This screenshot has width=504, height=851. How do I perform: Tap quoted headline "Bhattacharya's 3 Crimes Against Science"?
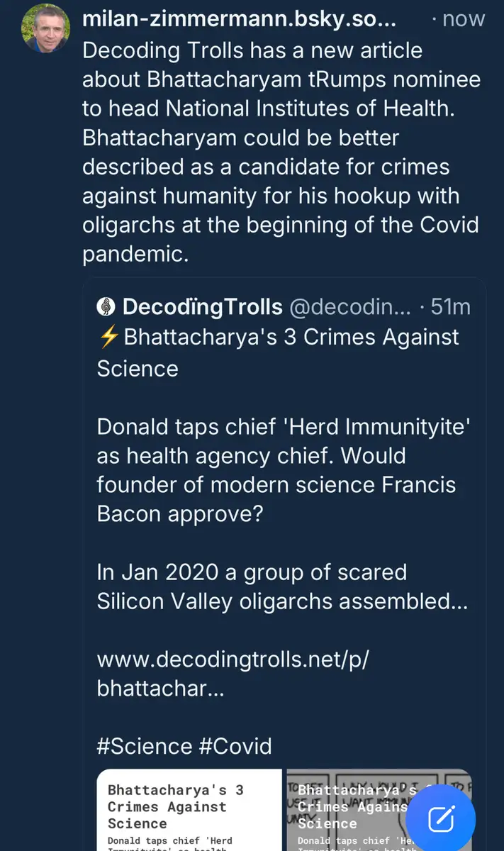point(278,352)
